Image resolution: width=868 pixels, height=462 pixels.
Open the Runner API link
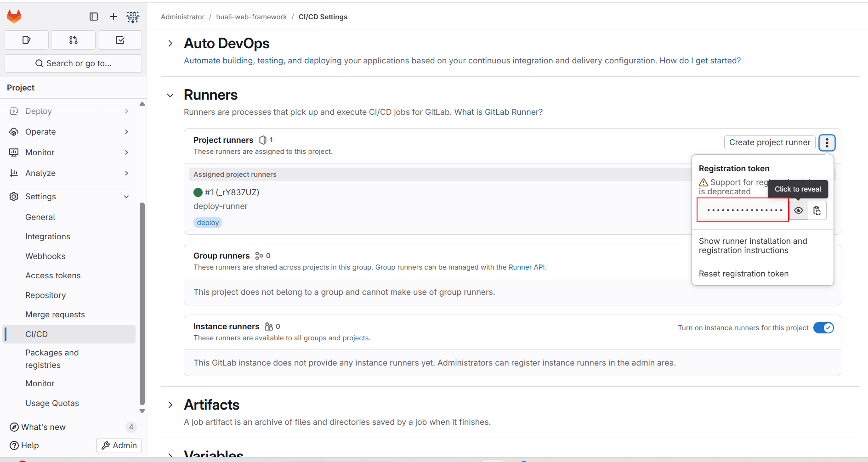point(527,267)
